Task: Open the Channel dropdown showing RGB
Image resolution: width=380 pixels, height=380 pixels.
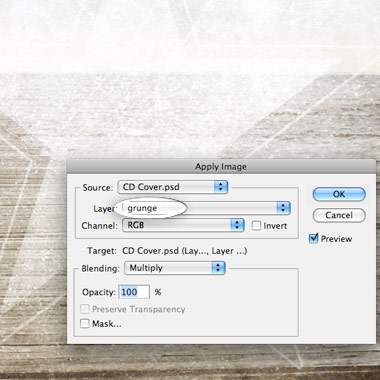Action: pyautogui.click(x=183, y=225)
